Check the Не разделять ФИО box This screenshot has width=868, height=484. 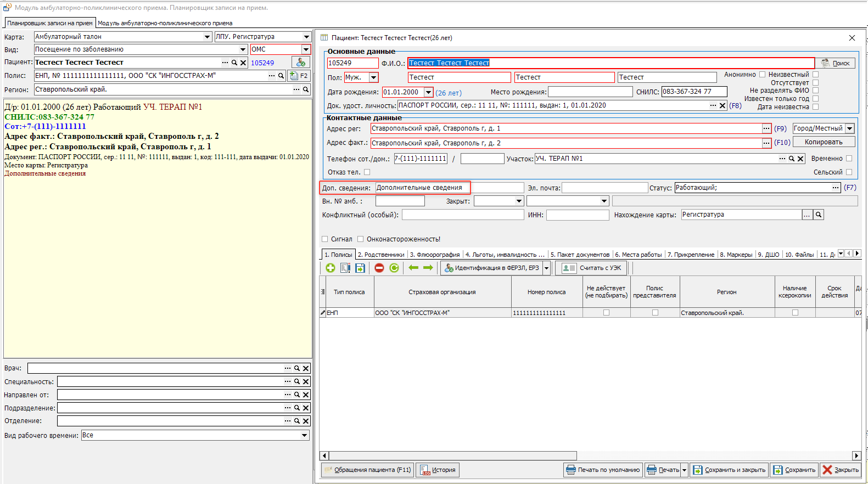(815, 91)
